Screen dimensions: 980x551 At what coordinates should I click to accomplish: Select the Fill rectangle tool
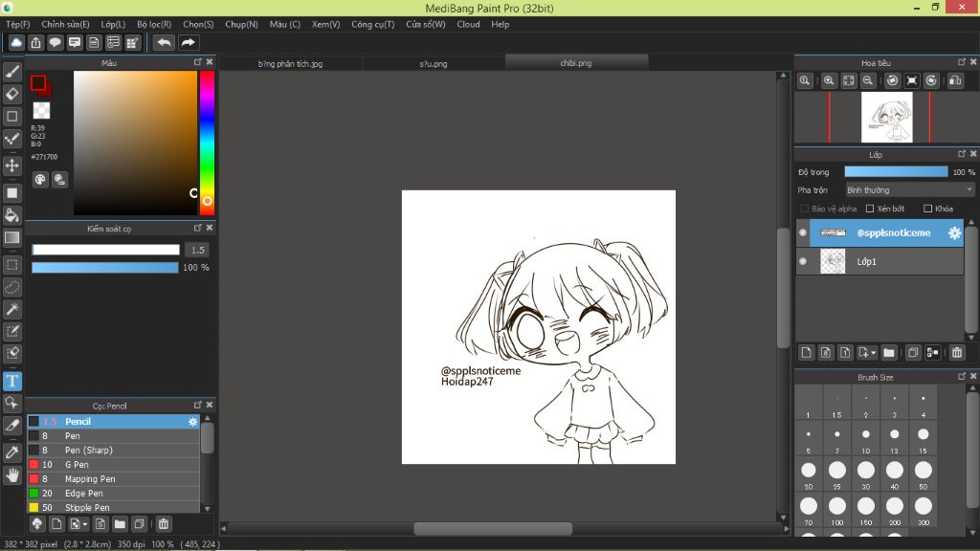pyautogui.click(x=11, y=193)
